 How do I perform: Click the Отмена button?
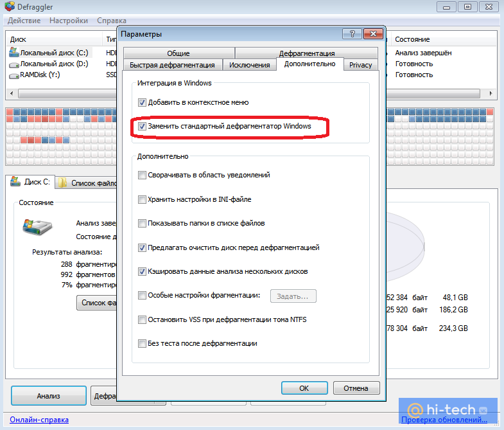click(x=356, y=388)
